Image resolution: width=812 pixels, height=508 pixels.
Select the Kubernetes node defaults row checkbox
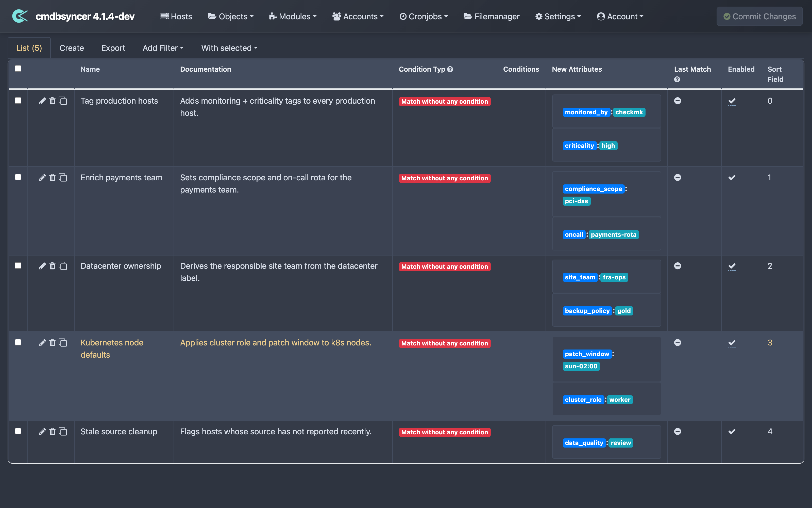(18, 342)
